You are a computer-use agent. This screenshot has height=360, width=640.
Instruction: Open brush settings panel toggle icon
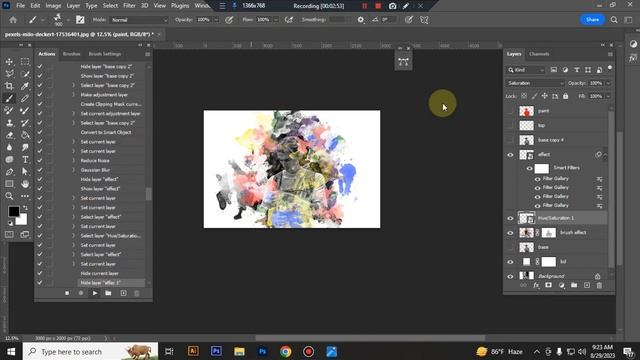click(x=80, y=20)
